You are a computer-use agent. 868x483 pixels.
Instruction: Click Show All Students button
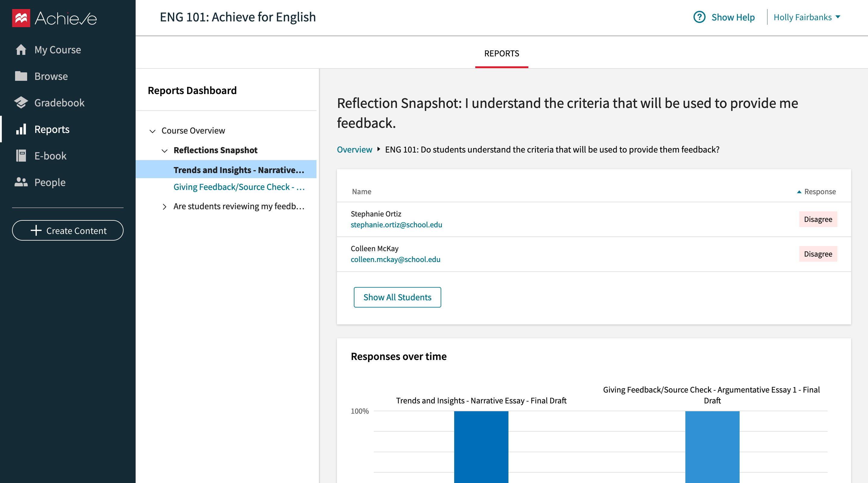pos(397,297)
